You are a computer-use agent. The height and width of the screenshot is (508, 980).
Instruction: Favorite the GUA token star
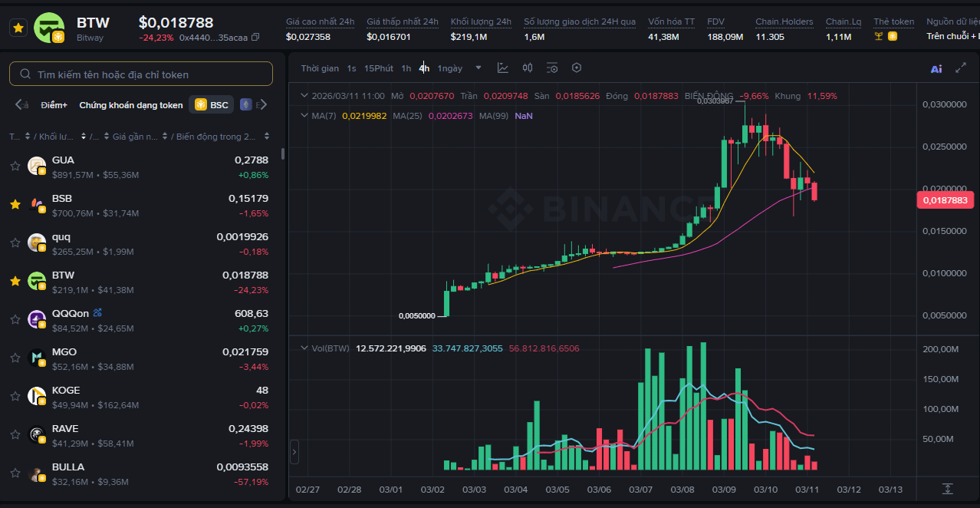(15, 166)
